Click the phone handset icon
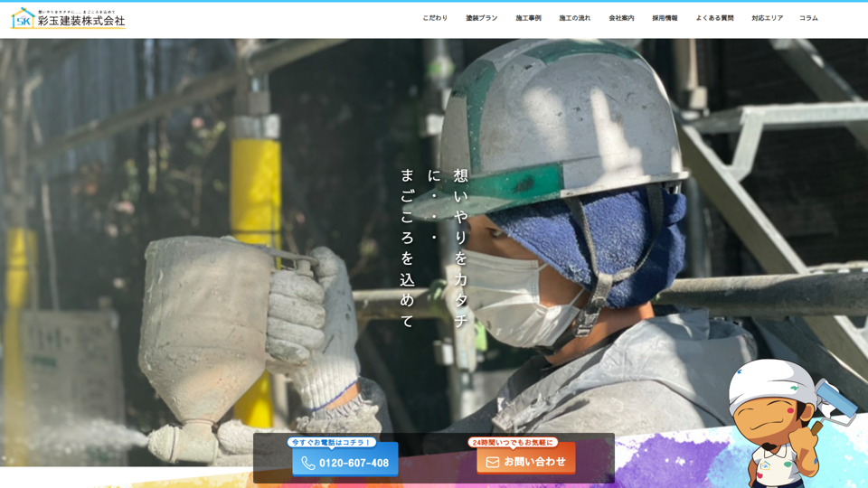 coord(308,463)
